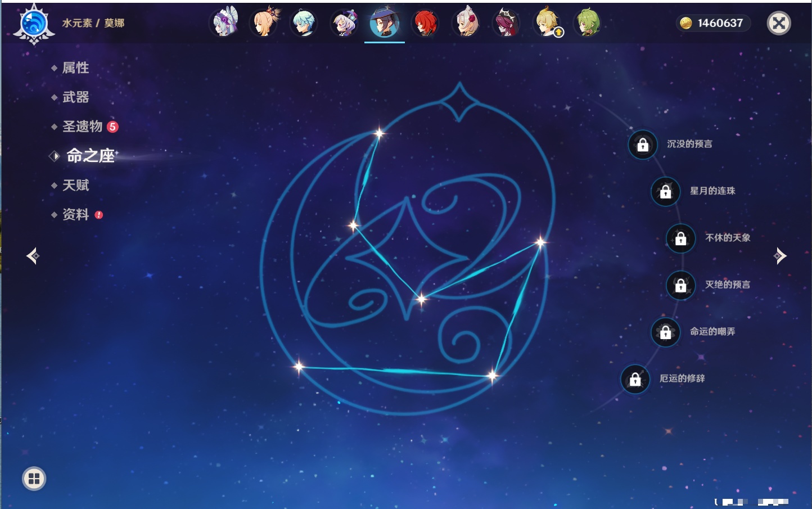Click the red 5 badge on 圣遗物
The image size is (812, 509).
(112, 127)
